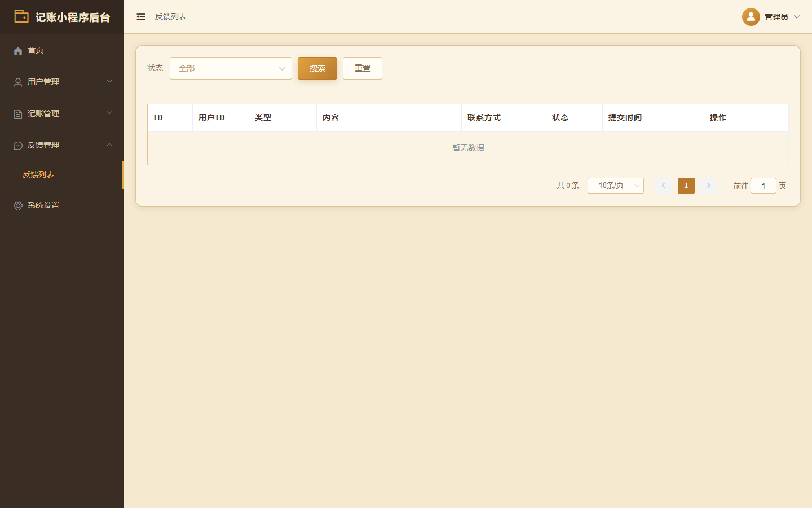This screenshot has height=508, width=812.
Task: Click the 系统设置 gear icon
Action: tap(18, 205)
